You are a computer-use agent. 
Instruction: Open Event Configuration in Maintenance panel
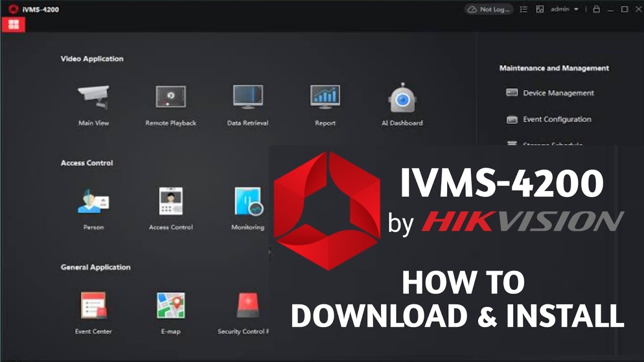point(548,119)
